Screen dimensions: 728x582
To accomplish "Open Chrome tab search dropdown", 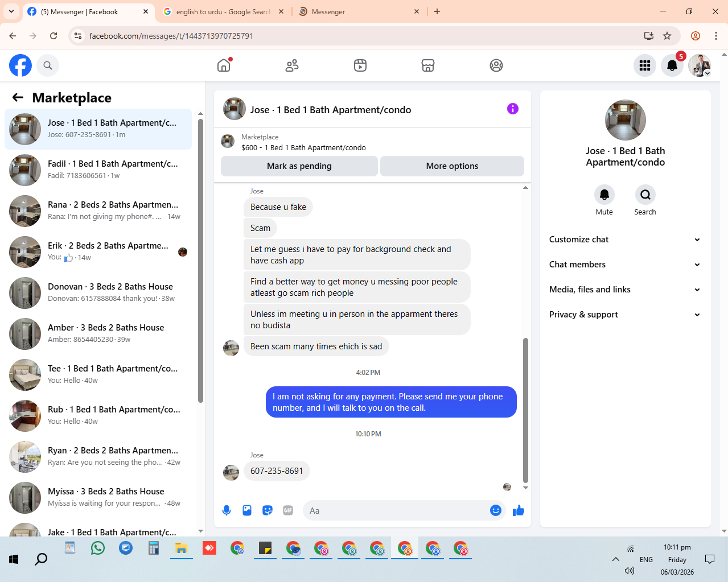I will [x=11, y=11].
